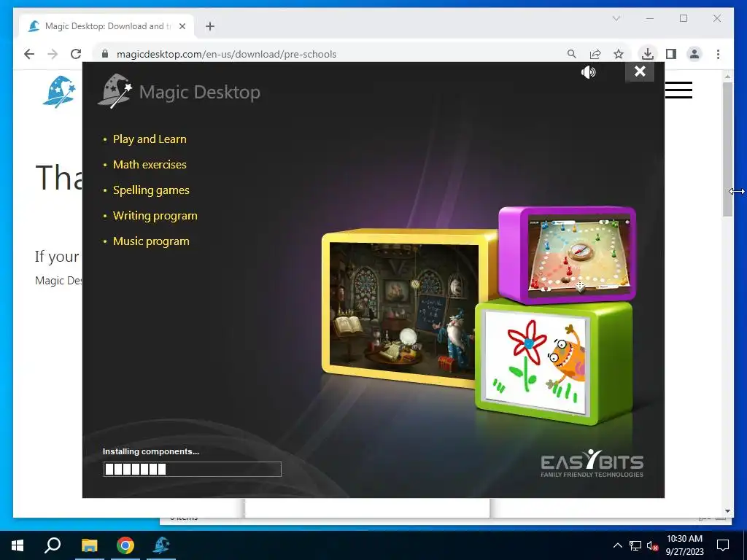747x560 pixels.
Task: Click the wizard room yellow screenshot thumbnail
Action: 404,309
